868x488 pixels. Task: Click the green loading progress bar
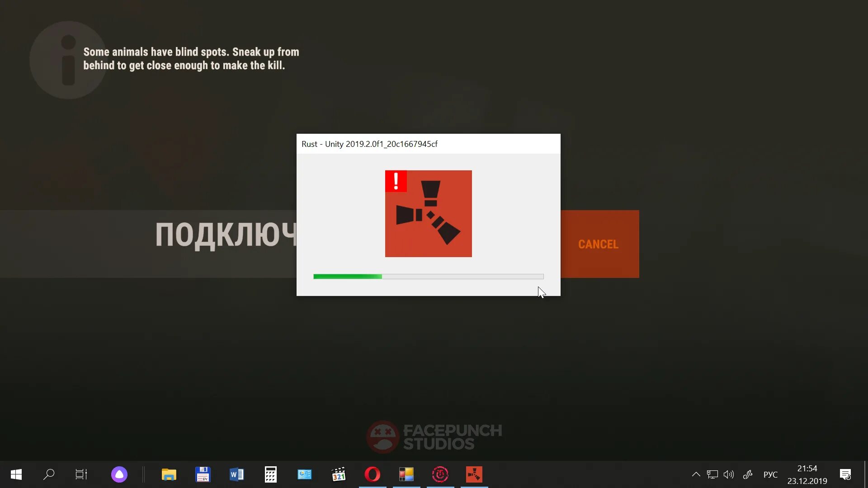(428, 277)
